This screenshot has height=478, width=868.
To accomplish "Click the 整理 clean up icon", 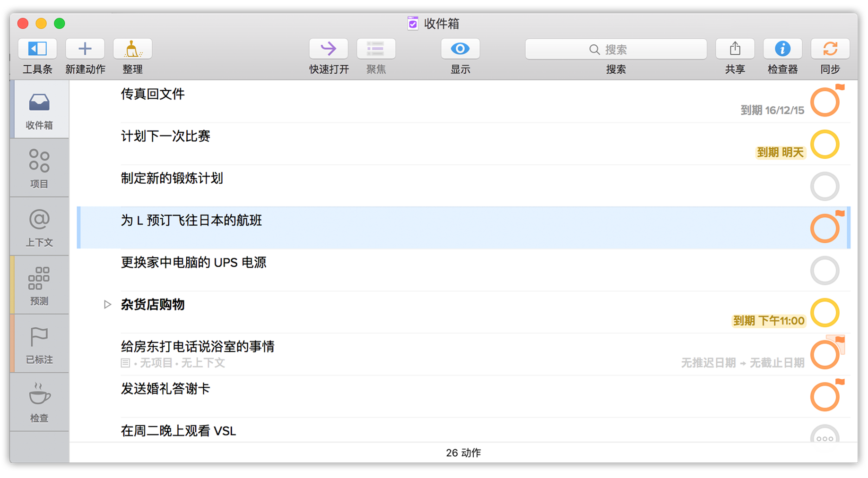I will pyautogui.click(x=132, y=49).
